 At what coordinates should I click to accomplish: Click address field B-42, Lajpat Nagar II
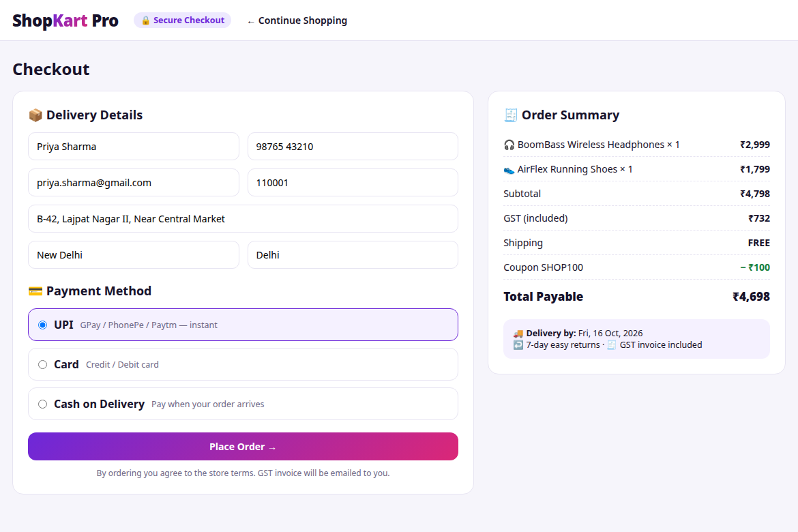point(243,219)
